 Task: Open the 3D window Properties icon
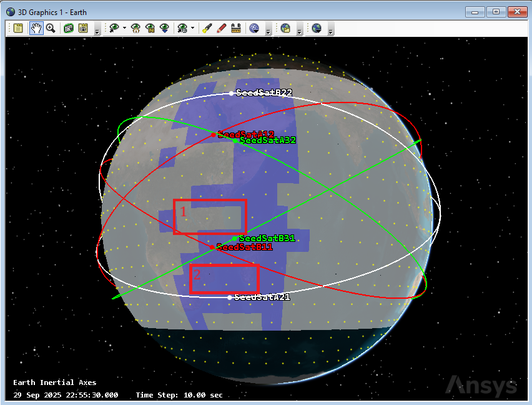click(x=18, y=28)
